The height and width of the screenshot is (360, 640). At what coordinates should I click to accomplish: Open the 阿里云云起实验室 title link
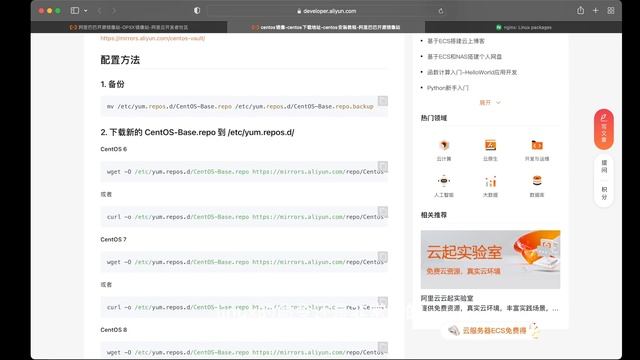447,298
